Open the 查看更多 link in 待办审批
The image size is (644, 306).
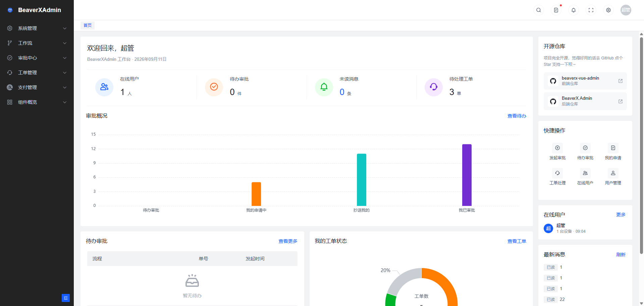point(288,241)
